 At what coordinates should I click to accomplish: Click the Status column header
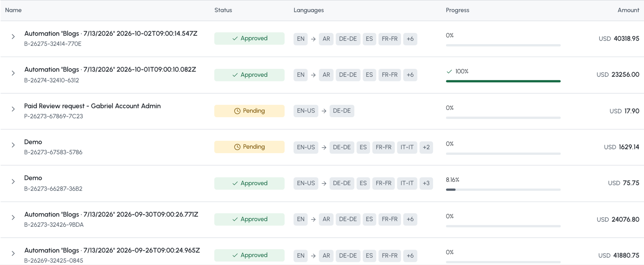223,10
